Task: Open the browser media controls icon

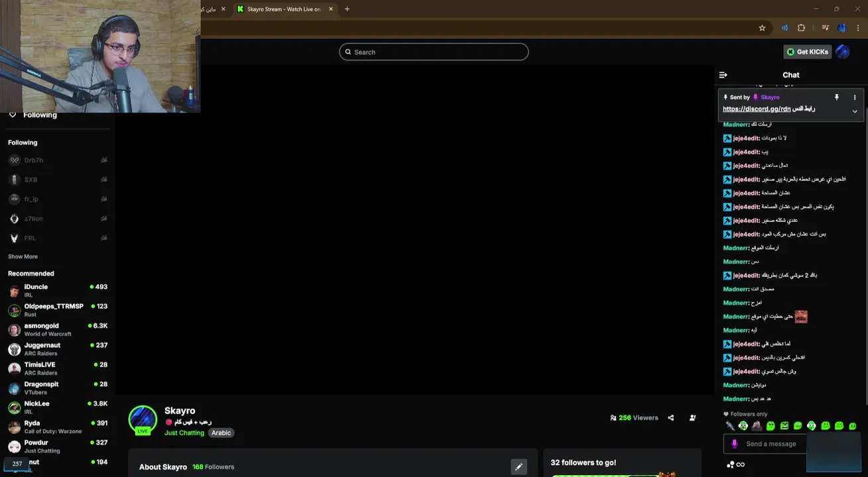Action: 825,28
